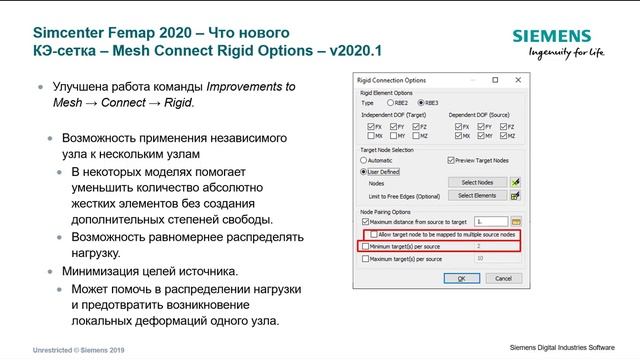The width and height of the screenshot is (640, 360).
Task: Click the measure distance icon beside distance field
Action: coord(516,222)
